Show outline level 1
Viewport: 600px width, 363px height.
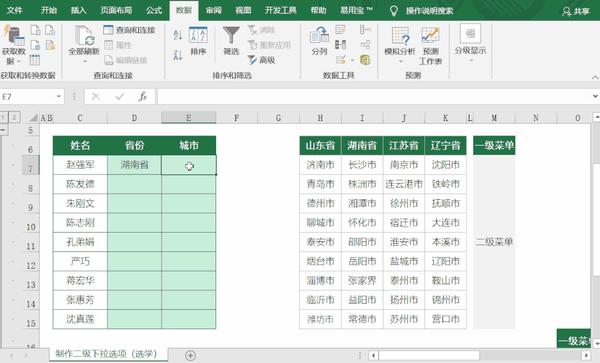tap(3, 117)
